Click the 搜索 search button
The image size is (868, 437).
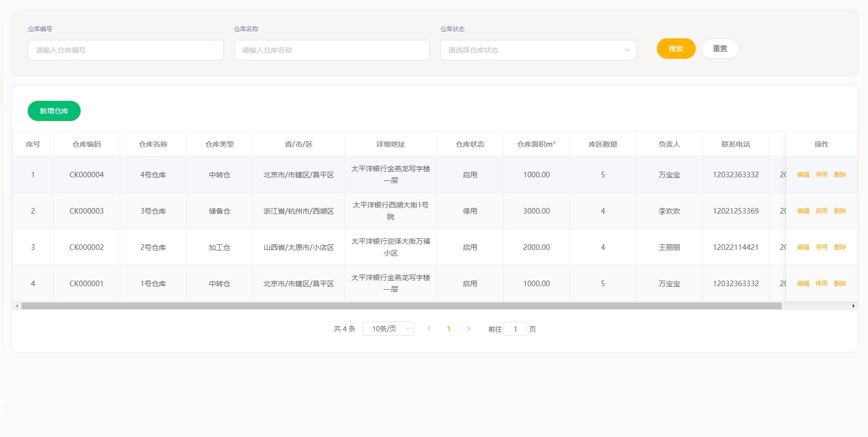(676, 49)
